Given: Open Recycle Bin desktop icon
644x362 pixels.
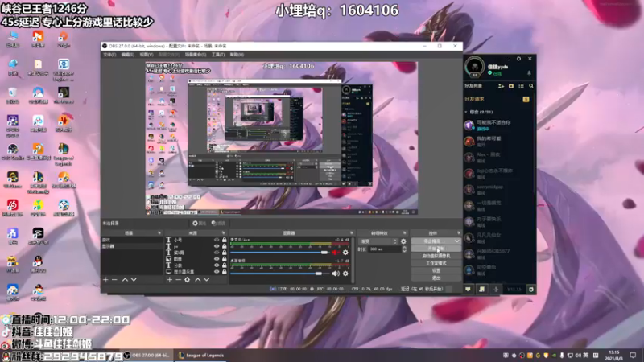Looking at the screenshot, I should 13,95.
